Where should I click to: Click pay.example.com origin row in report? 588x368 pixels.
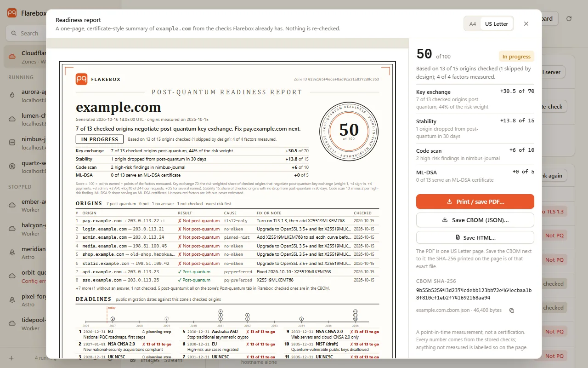click(x=227, y=221)
